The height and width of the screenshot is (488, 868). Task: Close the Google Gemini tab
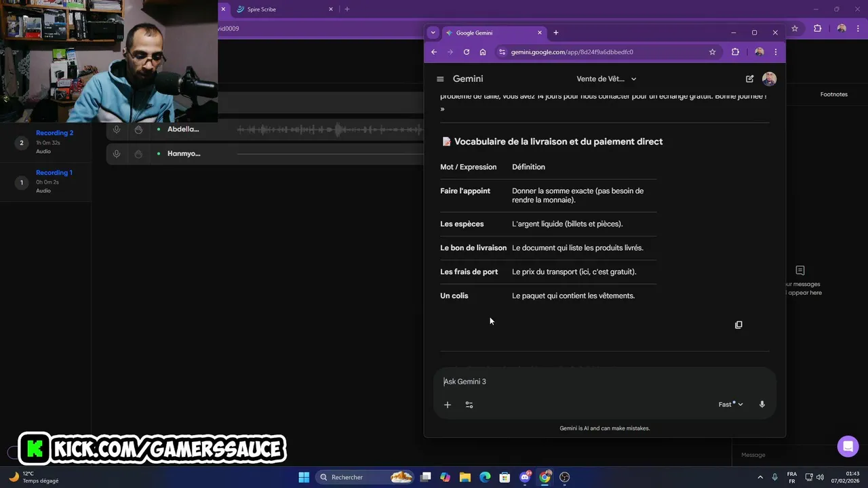tap(540, 33)
